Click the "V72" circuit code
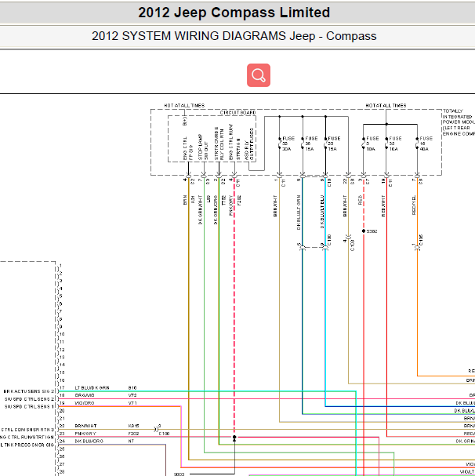475x476 pixels. click(x=132, y=395)
